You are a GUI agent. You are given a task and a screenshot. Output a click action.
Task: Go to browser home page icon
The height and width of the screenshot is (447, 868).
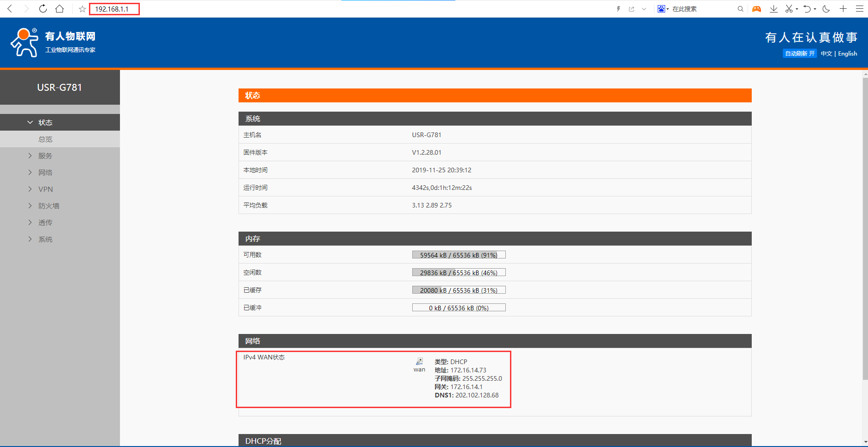pos(59,9)
